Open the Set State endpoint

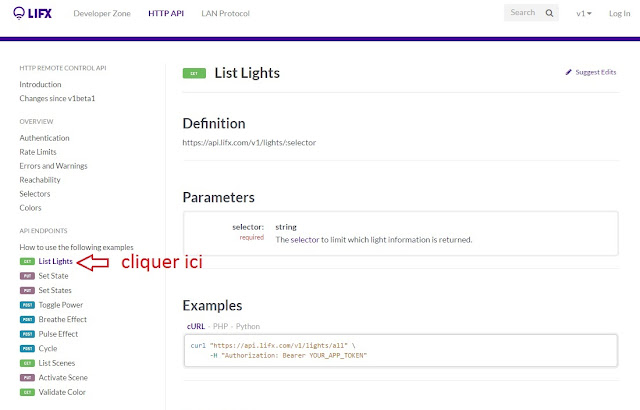point(53,276)
